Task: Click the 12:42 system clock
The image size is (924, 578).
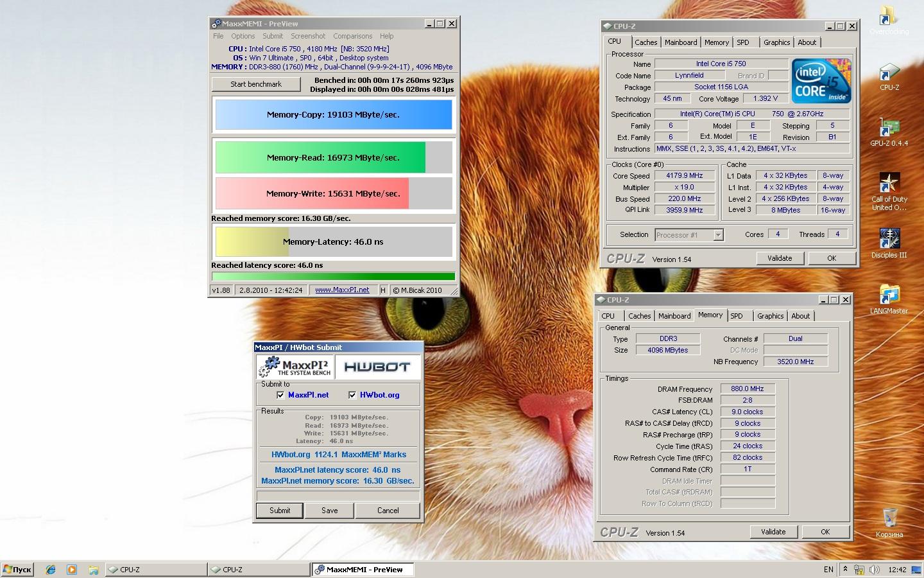Action: tap(897, 570)
